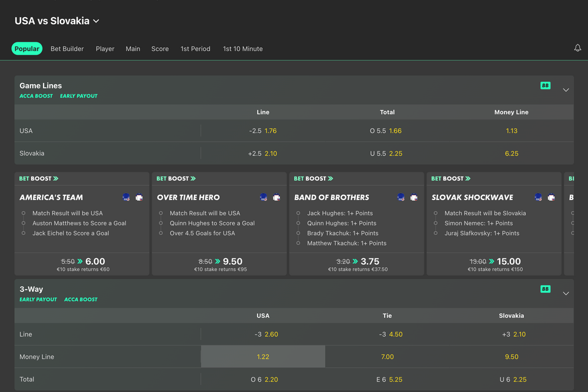
Task: Open the 1st Period tab
Action: [195, 49]
